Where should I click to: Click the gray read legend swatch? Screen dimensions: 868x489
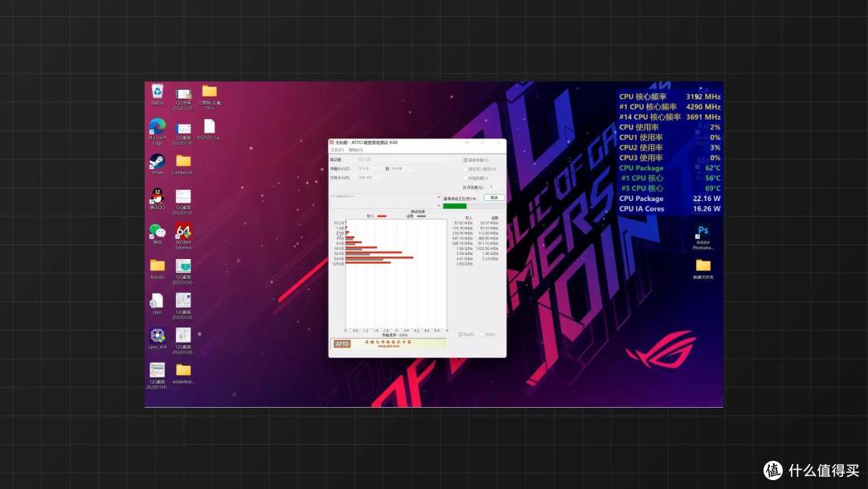pyautogui.click(x=421, y=216)
